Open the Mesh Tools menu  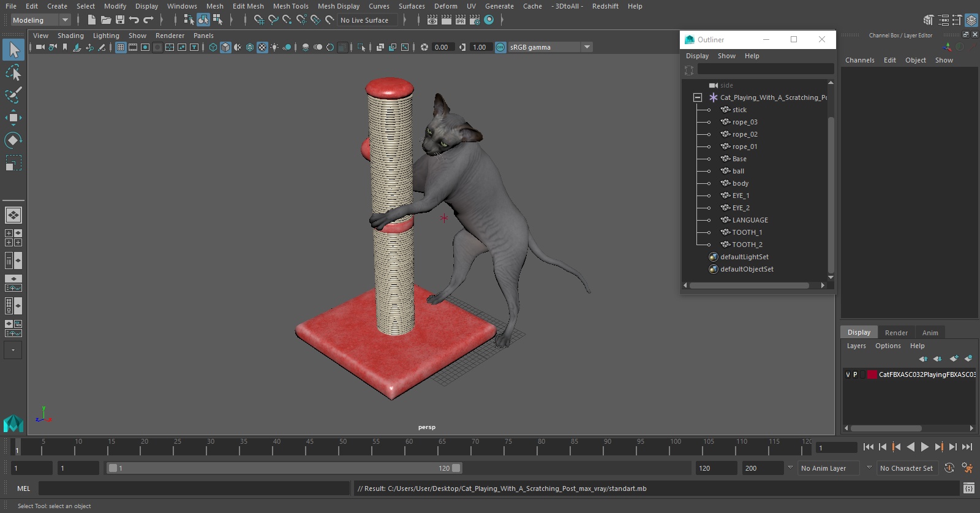(290, 6)
